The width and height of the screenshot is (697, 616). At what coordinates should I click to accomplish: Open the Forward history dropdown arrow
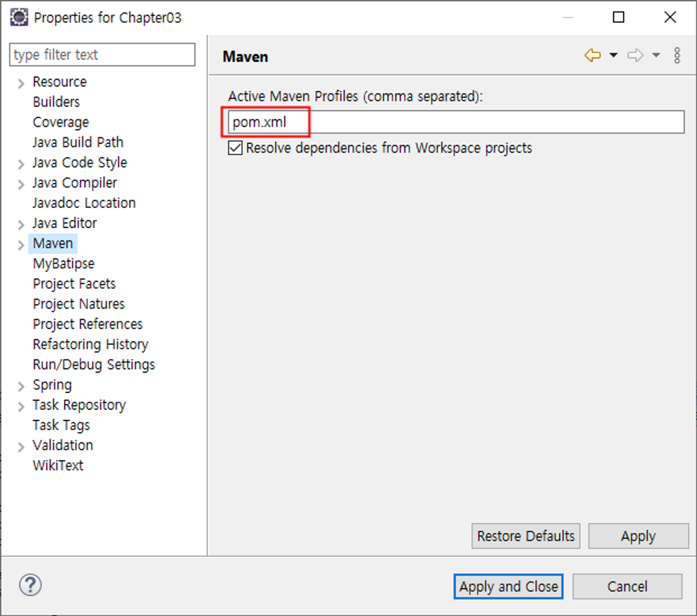[656, 55]
